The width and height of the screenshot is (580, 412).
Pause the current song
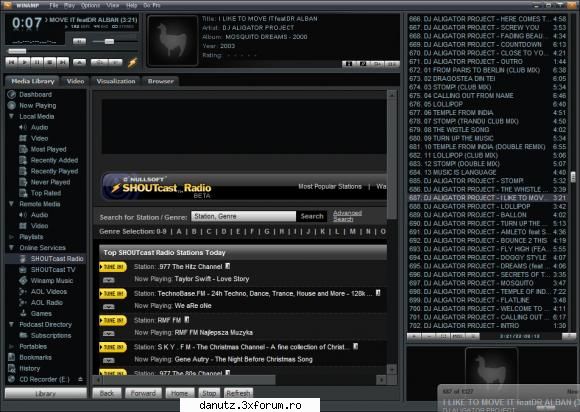coord(37,62)
